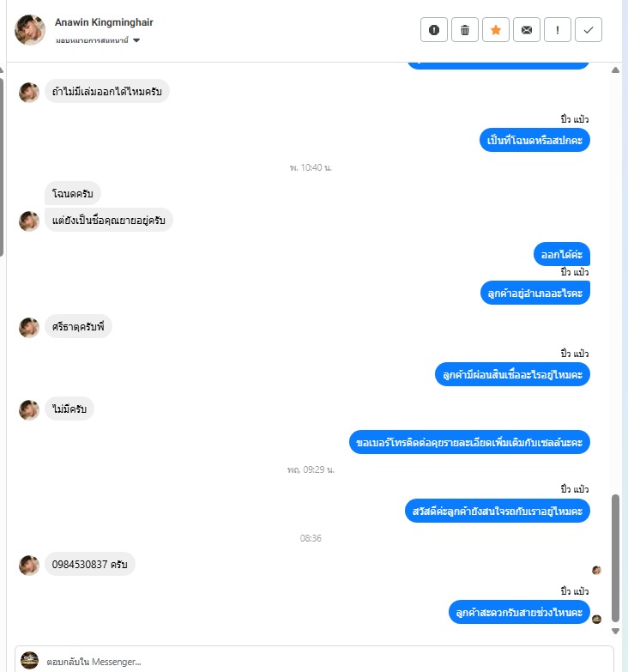628x672 pixels.
Task: Mark conversation as spam with exclamation circle icon
Action: [x=434, y=29]
